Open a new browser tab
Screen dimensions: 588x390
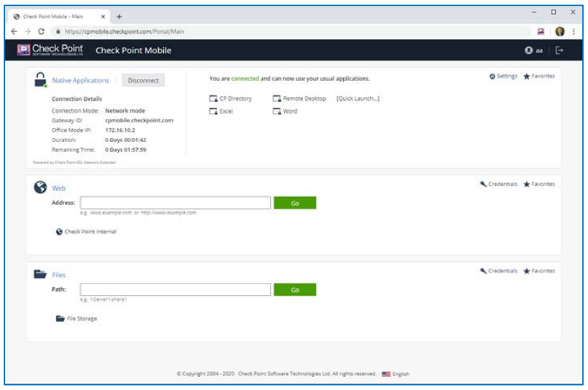pyautogui.click(x=119, y=17)
